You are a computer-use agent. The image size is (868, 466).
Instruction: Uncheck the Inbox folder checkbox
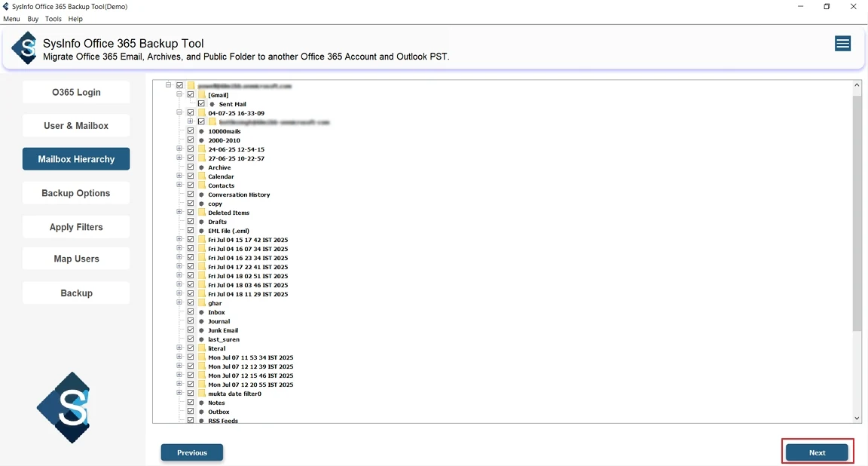pyautogui.click(x=191, y=312)
